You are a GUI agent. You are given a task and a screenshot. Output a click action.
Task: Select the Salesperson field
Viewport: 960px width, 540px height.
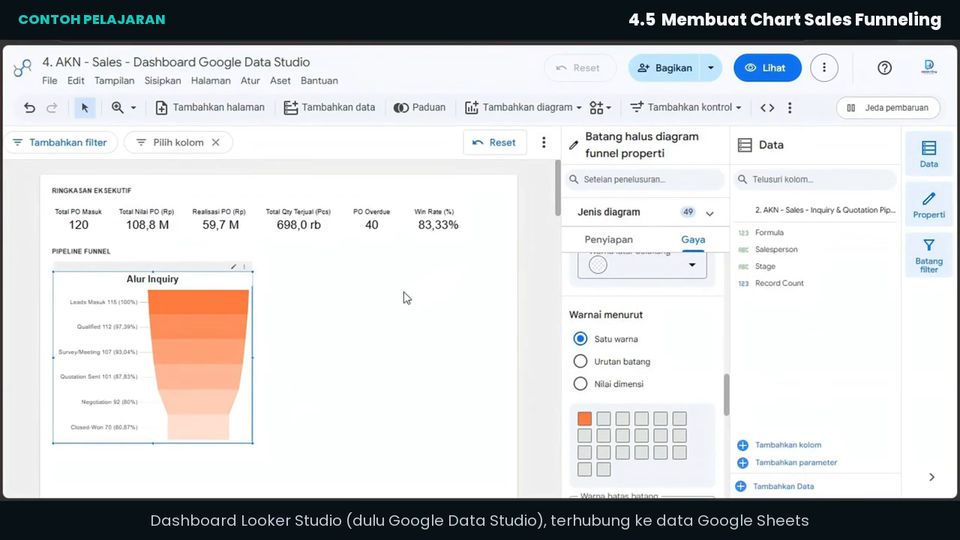point(776,249)
